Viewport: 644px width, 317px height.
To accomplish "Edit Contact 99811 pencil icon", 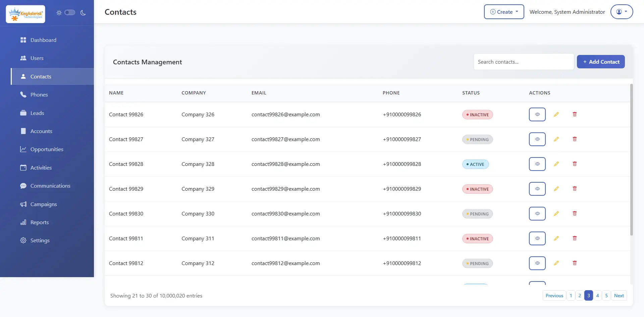I will (x=556, y=238).
